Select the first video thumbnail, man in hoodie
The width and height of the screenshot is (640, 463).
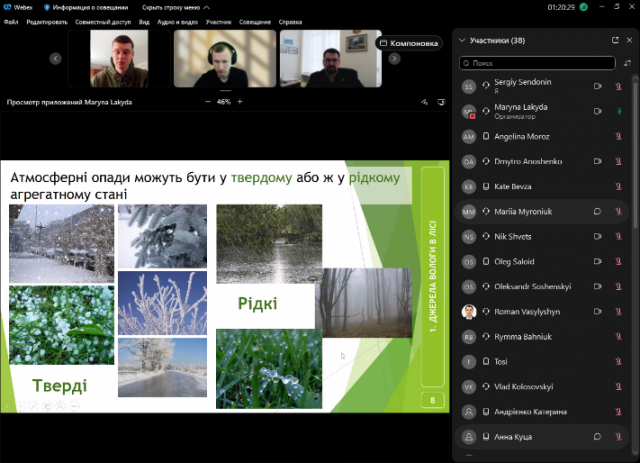tap(119, 58)
